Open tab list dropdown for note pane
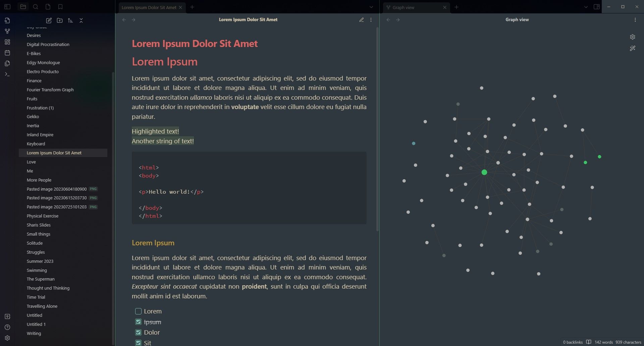This screenshot has width=644, height=346. [371, 7]
